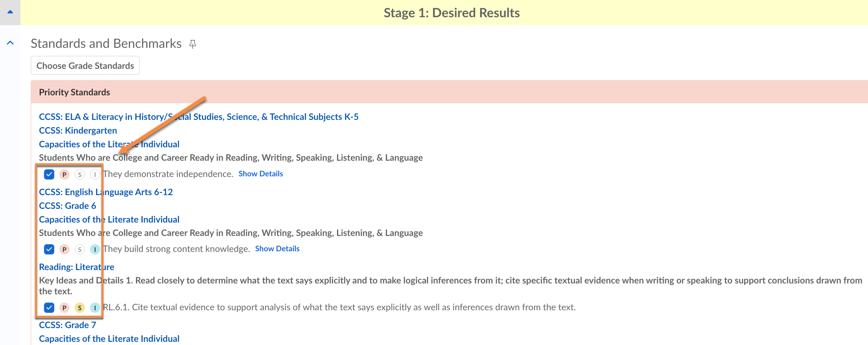Uncheck 'They demonstrate independence' checkbox
The height and width of the screenshot is (345, 868).
tap(49, 174)
